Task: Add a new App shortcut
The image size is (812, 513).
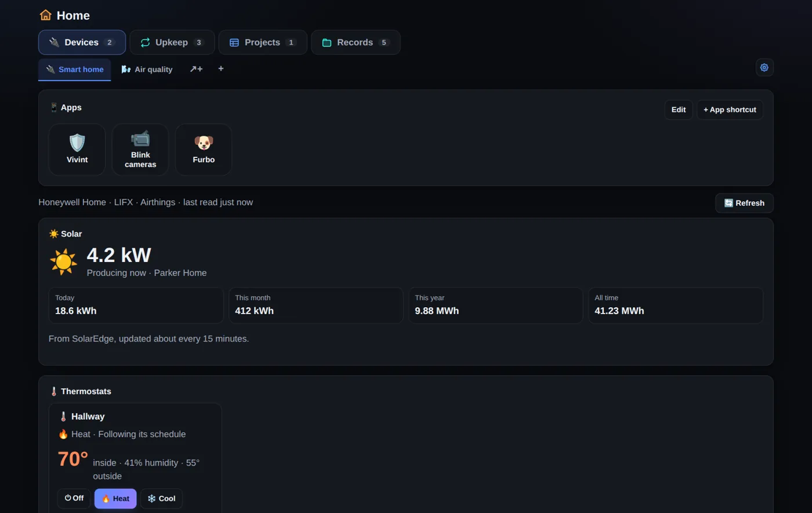Action: click(730, 110)
